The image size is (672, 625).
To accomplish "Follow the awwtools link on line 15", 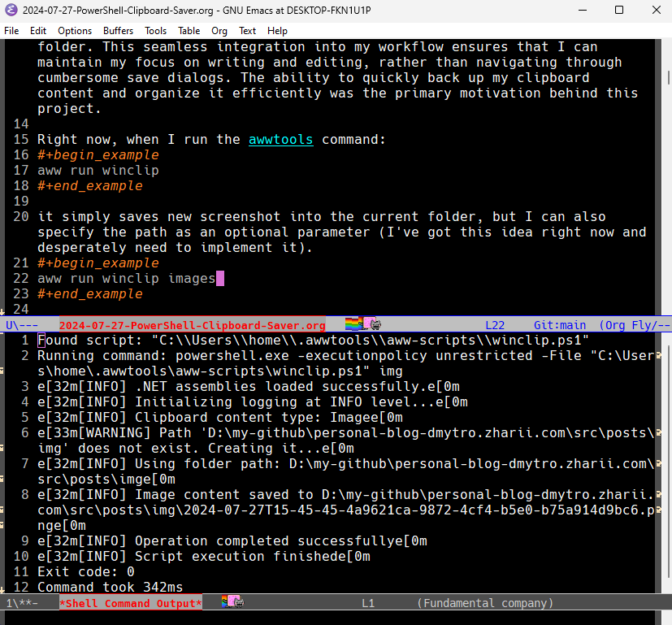I will (280, 139).
